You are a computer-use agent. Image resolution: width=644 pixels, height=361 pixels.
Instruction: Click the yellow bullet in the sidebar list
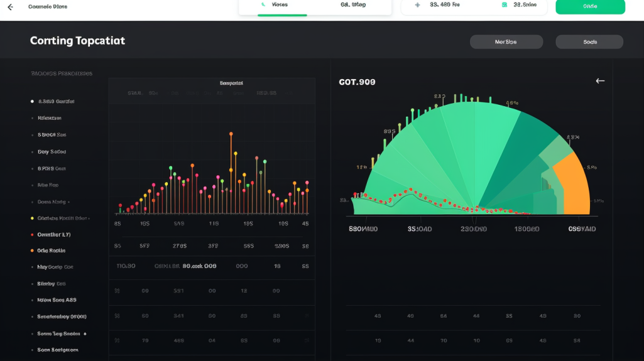(x=31, y=218)
